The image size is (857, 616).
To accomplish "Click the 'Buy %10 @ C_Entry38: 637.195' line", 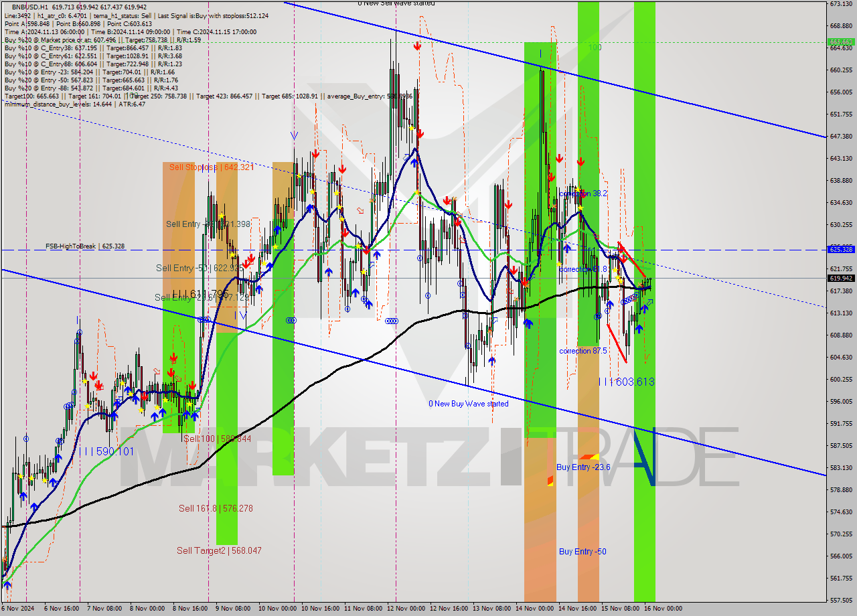I will 93,48.
